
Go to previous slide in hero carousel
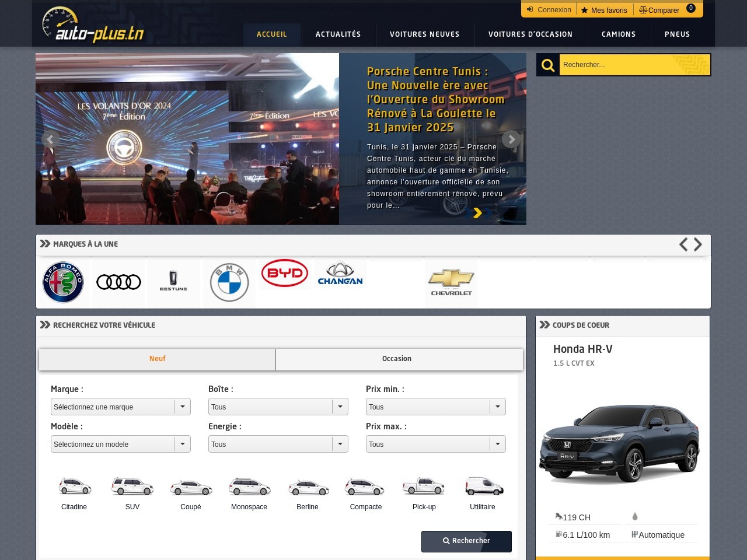[x=50, y=139]
